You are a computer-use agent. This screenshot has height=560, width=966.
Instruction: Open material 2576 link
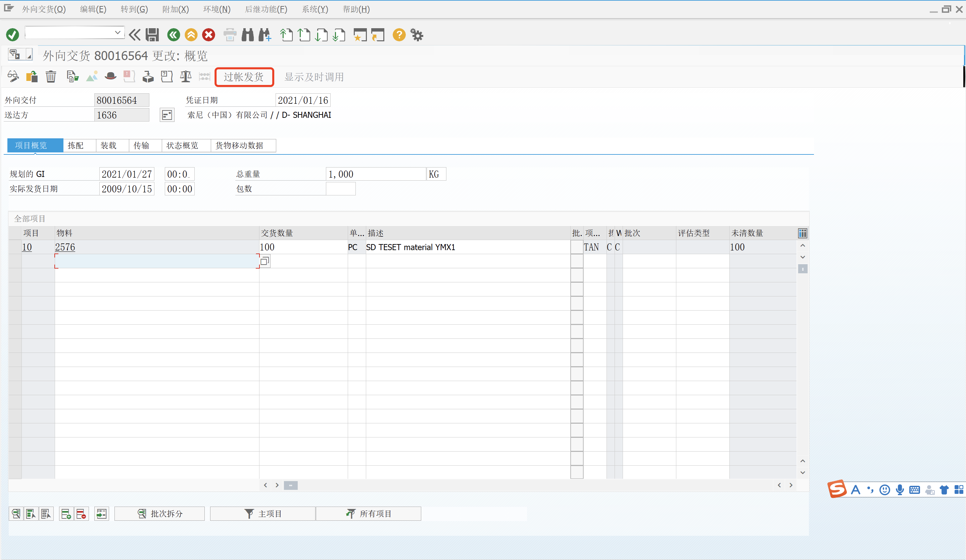pos(65,247)
